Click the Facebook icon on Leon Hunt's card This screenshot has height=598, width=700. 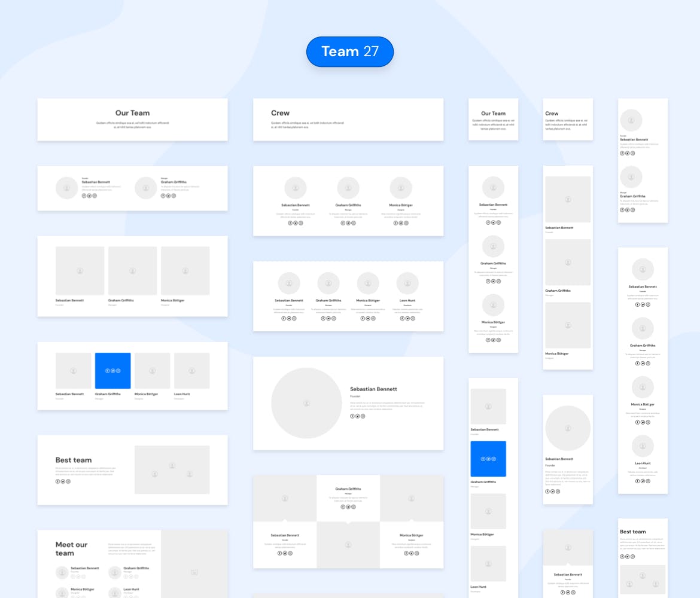point(402,318)
